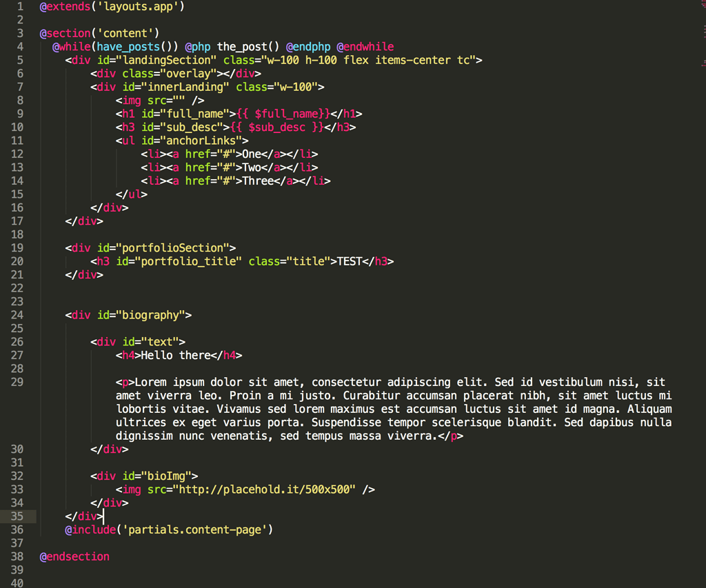The image size is (706, 588).
Task: Click the have_posts() function call
Action: click(x=134, y=47)
